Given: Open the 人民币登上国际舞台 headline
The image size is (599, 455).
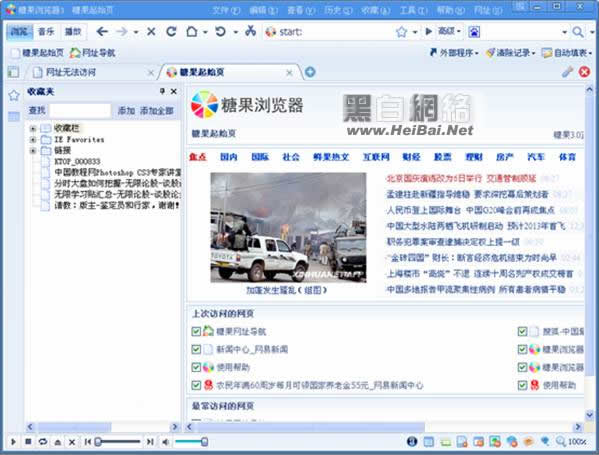Looking at the screenshot, I should (471, 210).
